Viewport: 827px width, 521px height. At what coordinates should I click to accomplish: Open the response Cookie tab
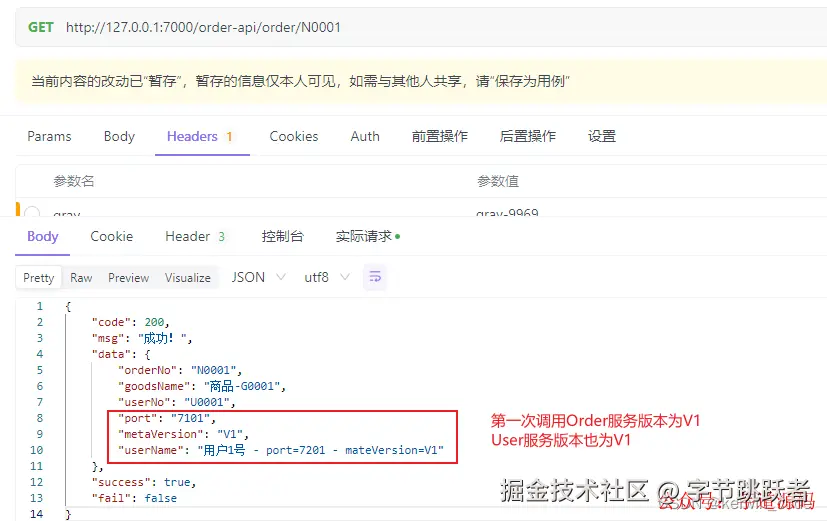[111, 236]
